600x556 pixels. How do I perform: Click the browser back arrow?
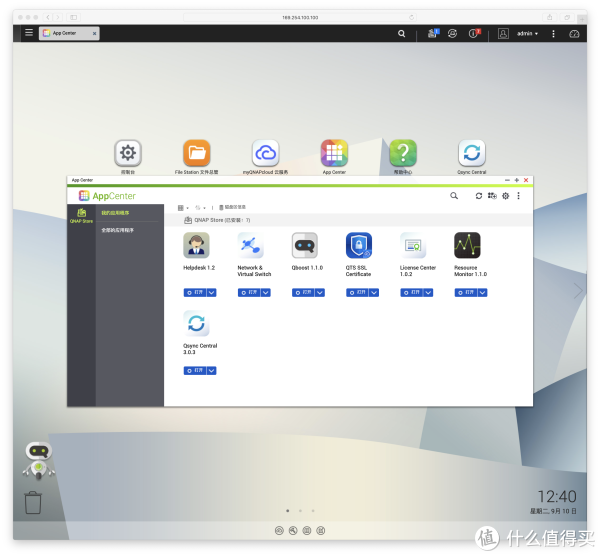tap(48, 17)
